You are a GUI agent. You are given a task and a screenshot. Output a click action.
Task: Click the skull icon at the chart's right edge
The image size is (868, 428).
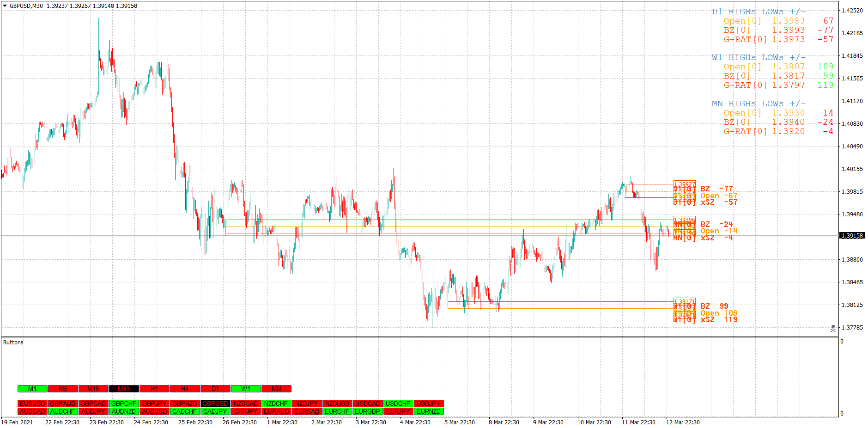pyautogui.click(x=833, y=328)
